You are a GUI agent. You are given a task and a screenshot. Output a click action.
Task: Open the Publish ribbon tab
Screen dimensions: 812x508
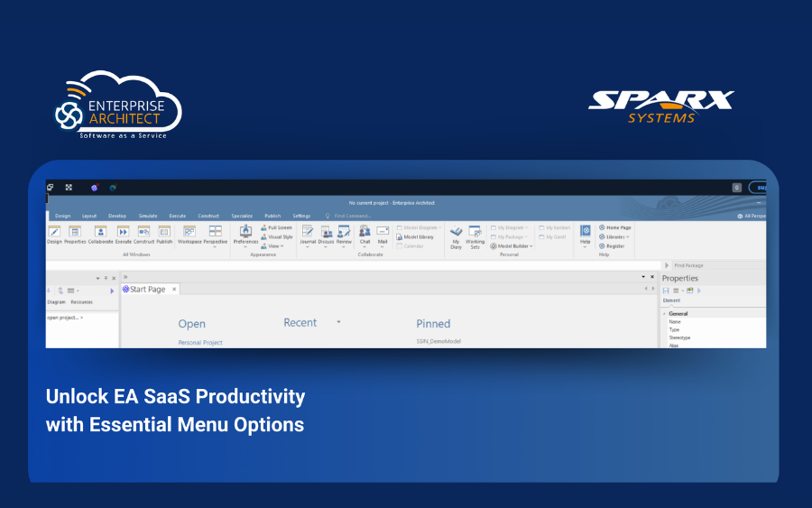pyautogui.click(x=272, y=216)
